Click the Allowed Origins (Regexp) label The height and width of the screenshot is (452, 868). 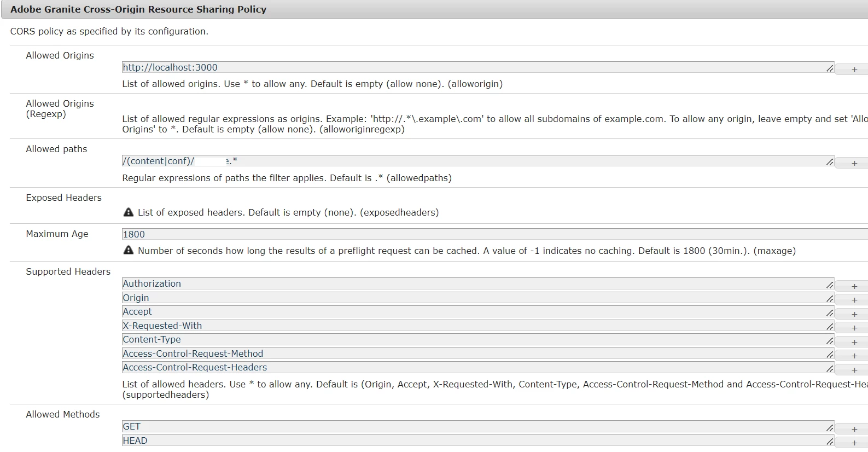click(60, 108)
